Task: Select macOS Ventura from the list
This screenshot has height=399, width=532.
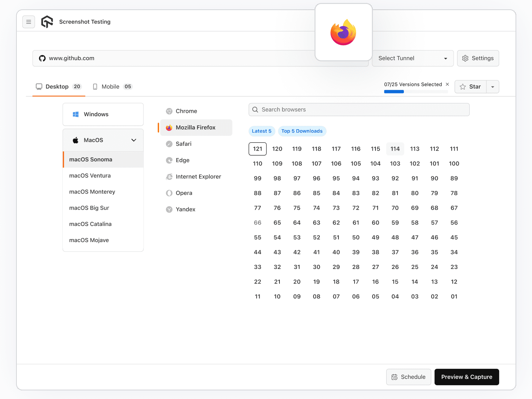Action: click(90, 176)
